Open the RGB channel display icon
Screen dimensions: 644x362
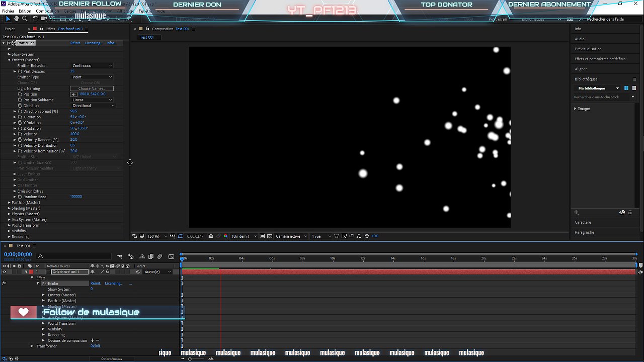(x=225, y=236)
